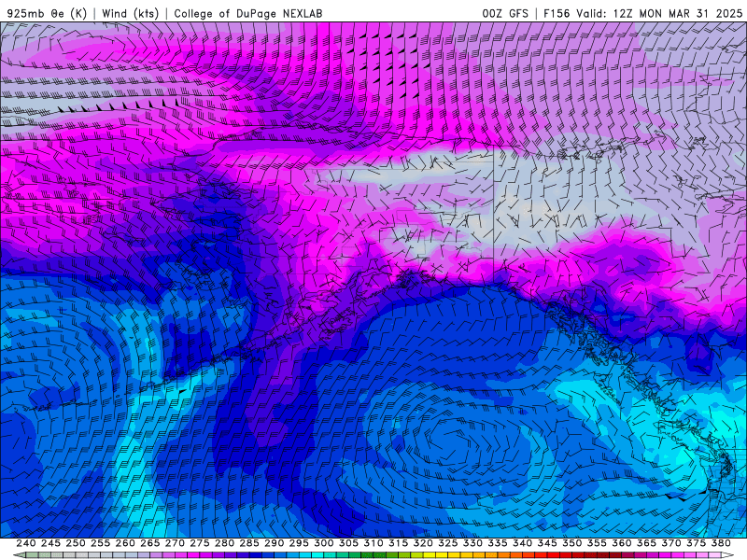Click the 310 color scale label
The image size is (747, 560).
tap(373, 543)
